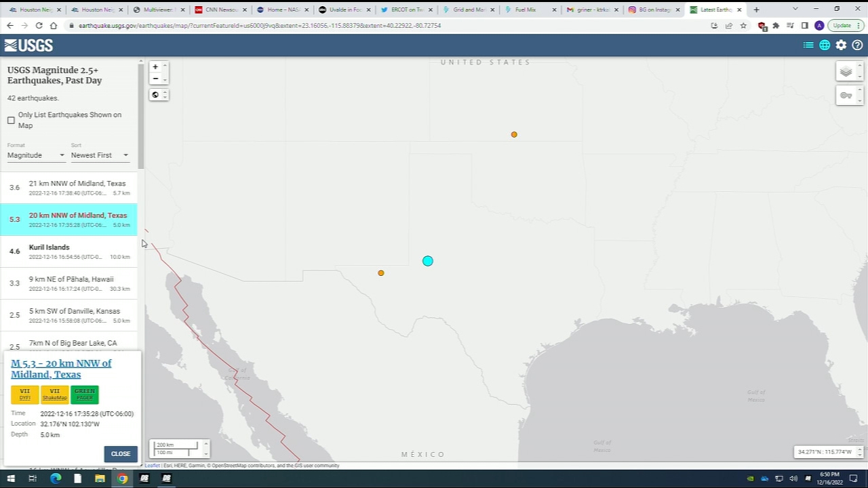The height and width of the screenshot is (488, 868).
Task: Open the Sort Newest First dropdown
Action: click(x=100, y=155)
